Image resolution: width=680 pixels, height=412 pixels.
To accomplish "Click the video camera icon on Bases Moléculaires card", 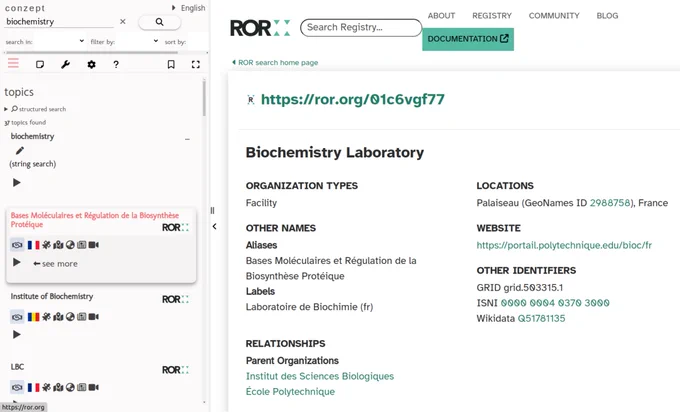I will pyautogui.click(x=94, y=245).
